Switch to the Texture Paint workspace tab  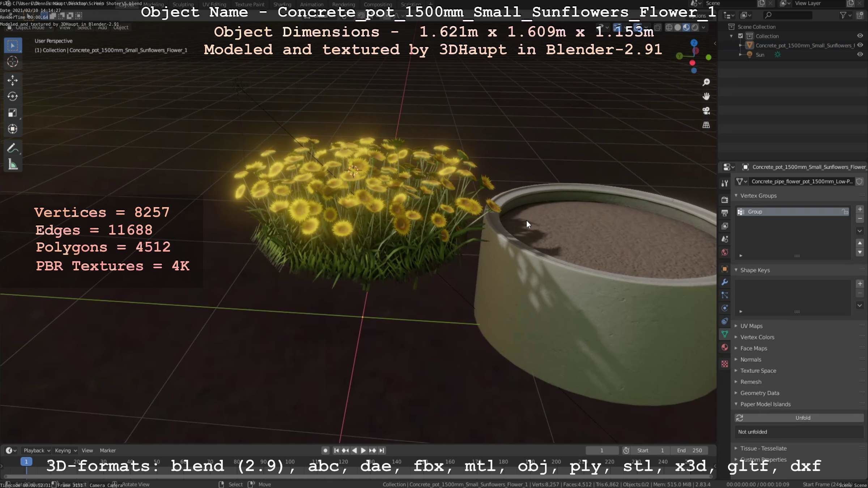tap(250, 4)
